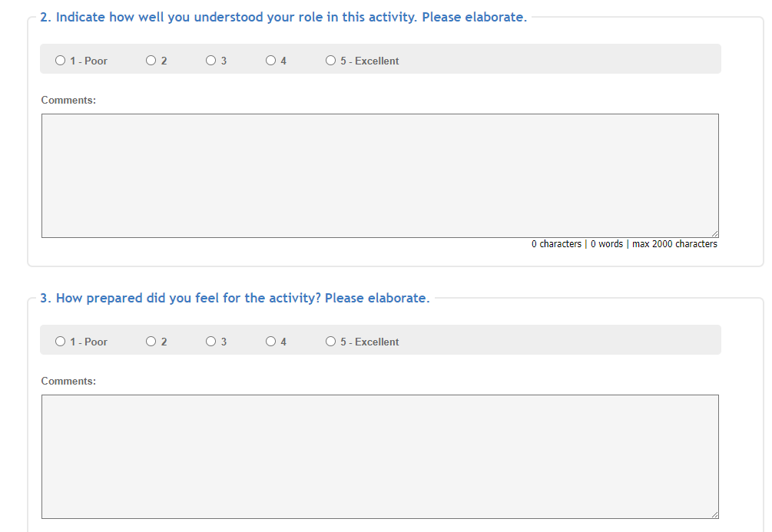This screenshot has height=532, width=772.
Task: Select 1 - Poor for preparedness question
Action: (x=61, y=342)
